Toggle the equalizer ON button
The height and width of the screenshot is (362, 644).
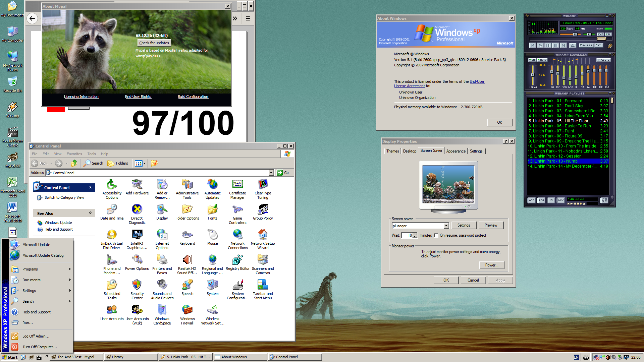(x=532, y=60)
